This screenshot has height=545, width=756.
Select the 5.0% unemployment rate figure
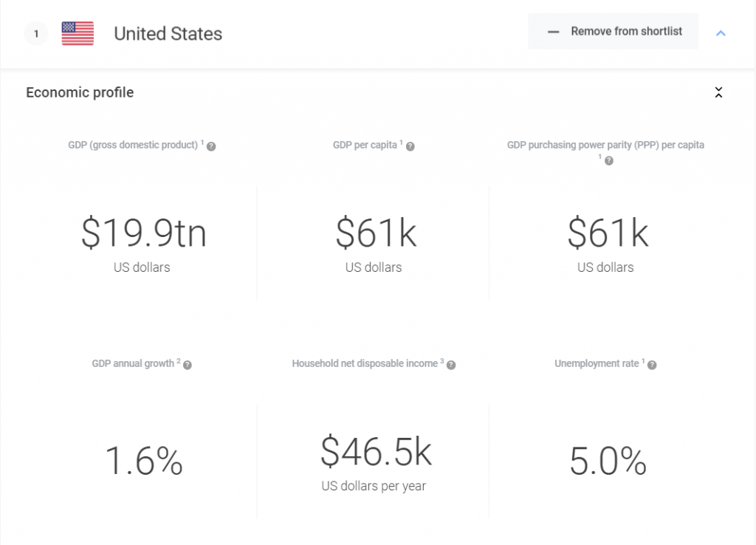point(608,462)
